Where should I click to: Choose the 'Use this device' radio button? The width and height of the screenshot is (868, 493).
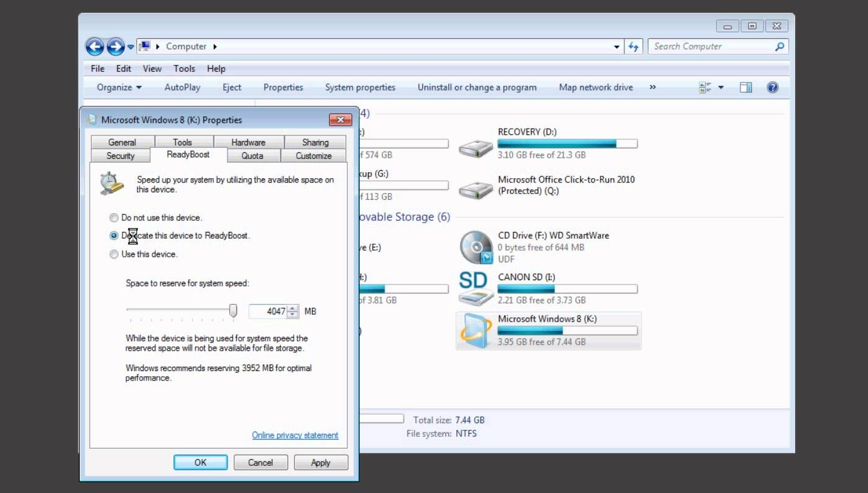(114, 254)
